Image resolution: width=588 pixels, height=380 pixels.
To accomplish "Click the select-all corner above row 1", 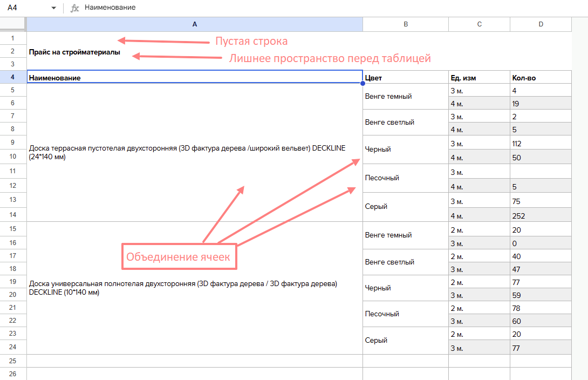I will coord(13,24).
